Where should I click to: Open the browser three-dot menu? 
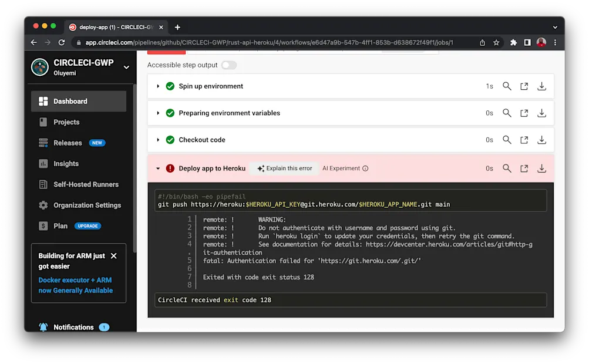click(555, 43)
